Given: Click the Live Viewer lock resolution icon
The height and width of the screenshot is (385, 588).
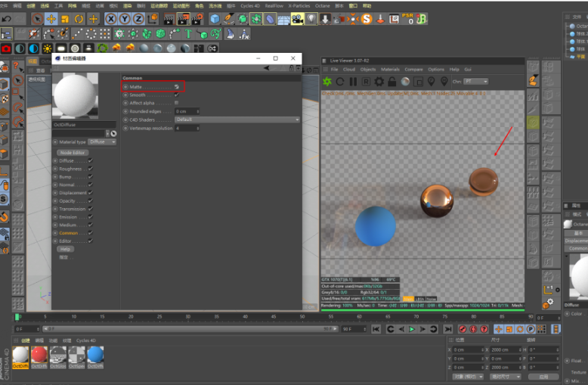Looking at the screenshot, I should pyautogui.click(x=391, y=82).
